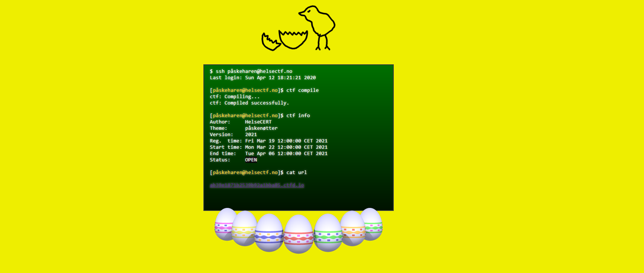Click the Easter egg with red band
Screen dimensions: 644x273
click(299, 234)
